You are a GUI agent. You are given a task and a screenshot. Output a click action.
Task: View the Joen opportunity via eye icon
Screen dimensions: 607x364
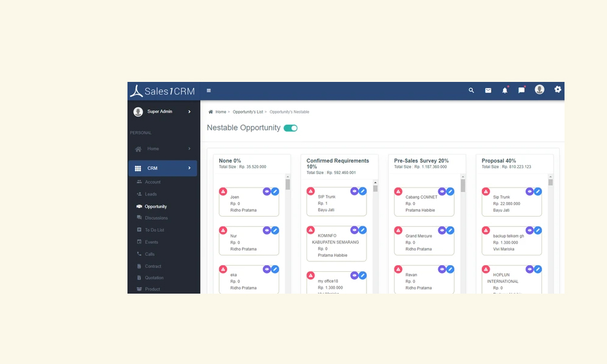tap(266, 192)
